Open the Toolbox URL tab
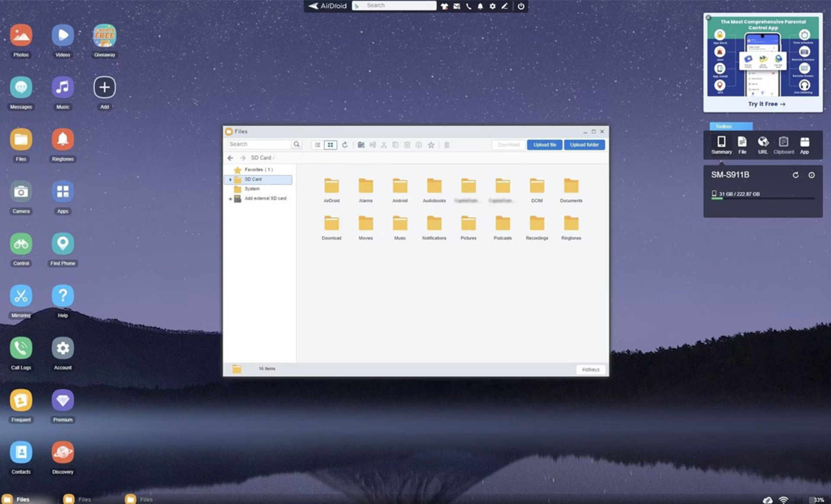Image resolution: width=831 pixels, height=504 pixels. click(763, 145)
